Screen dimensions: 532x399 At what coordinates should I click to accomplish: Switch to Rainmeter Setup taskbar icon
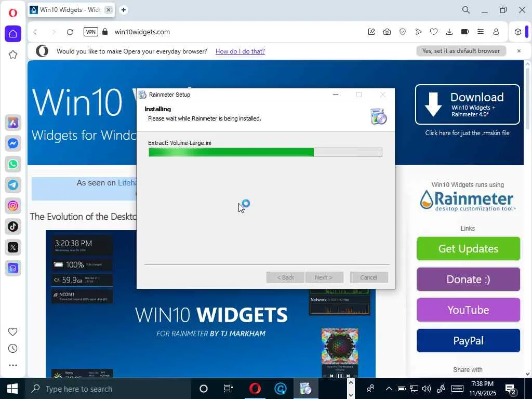(x=305, y=389)
